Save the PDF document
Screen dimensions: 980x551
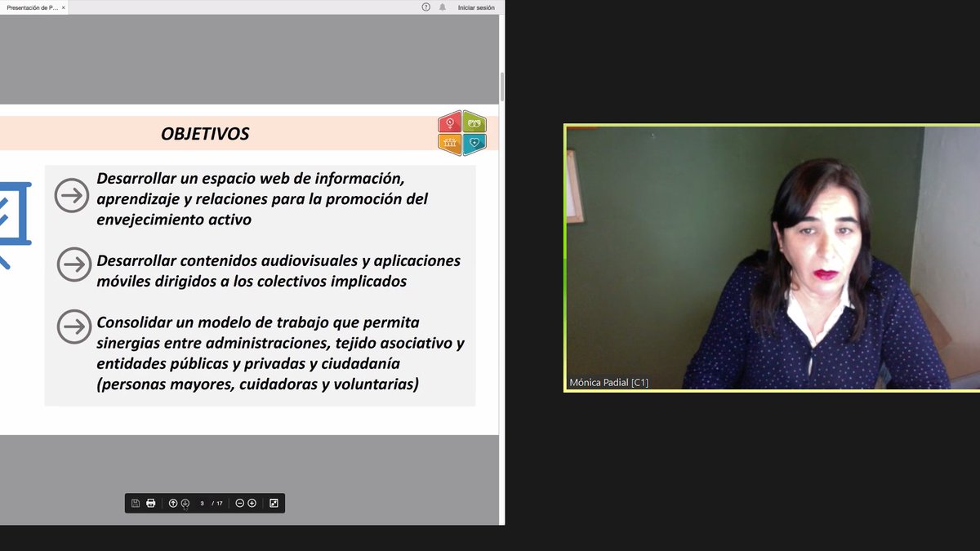136,503
